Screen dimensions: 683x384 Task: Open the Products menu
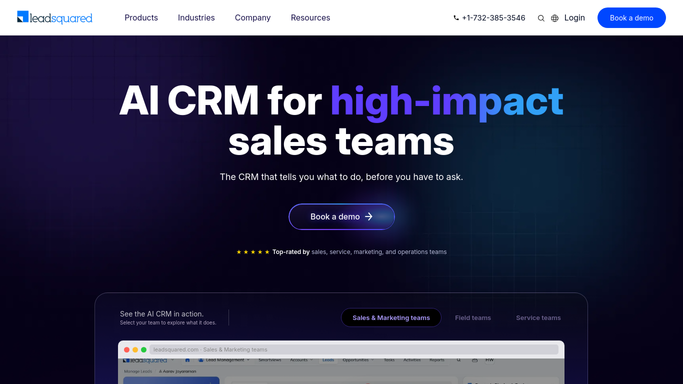tap(141, 18)
